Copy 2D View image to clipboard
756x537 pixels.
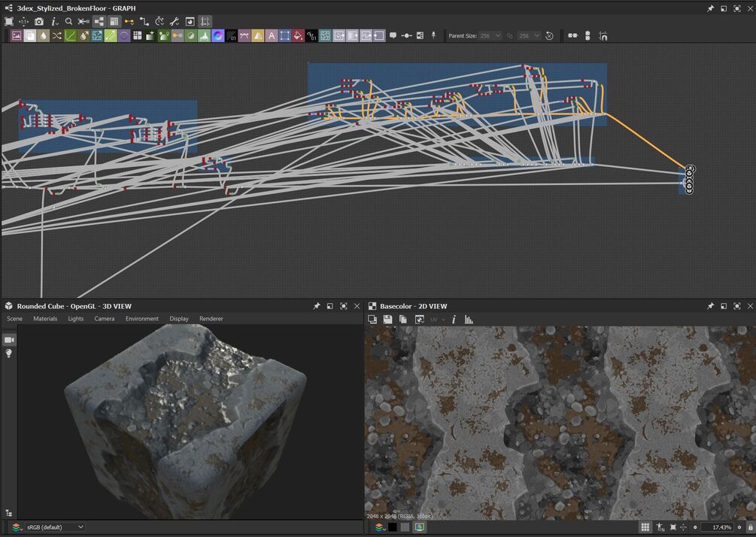pyautogui.click(x=403, y=320)
